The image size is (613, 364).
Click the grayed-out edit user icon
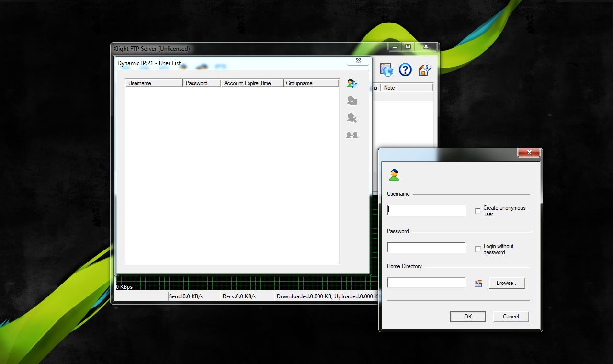[352, 101]
